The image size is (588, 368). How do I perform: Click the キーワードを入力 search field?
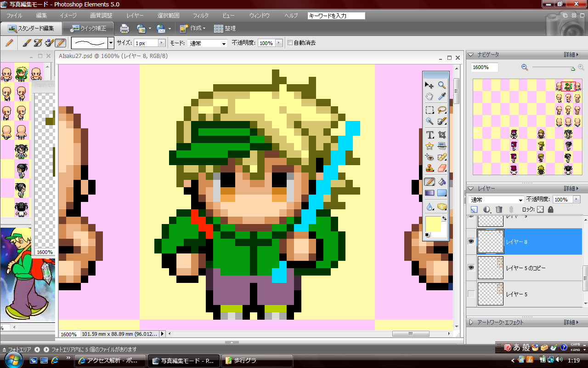(336, 16)
